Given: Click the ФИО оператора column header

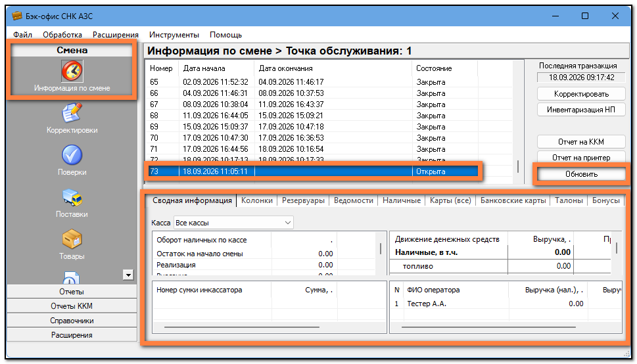Looking at the screenshot, I should click(456, 290).
